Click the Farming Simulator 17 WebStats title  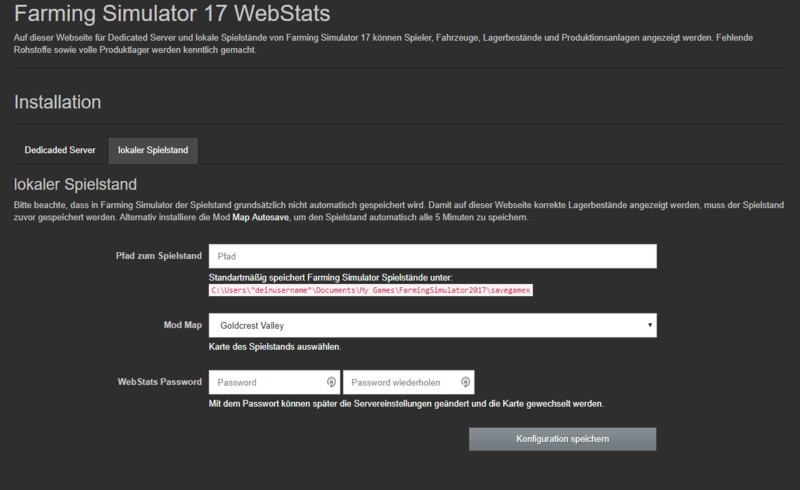pyautogui.click(x=172, y=16)
